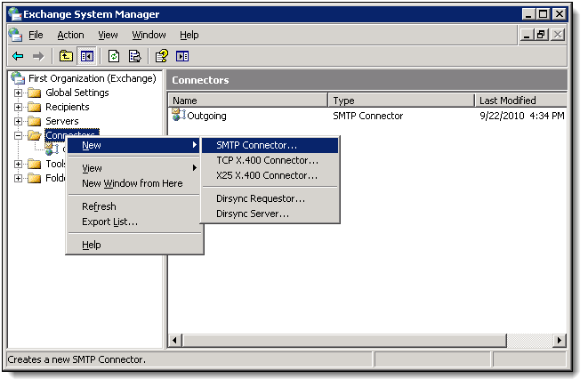
Task: Collapse the Connectors tree node
Action: coord(18,135)
